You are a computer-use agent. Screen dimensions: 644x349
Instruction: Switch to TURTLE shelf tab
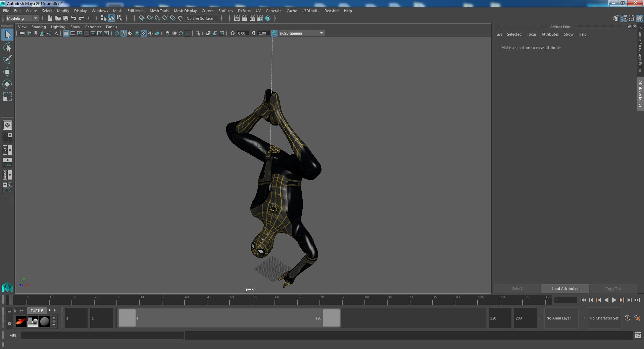[37, 311]
